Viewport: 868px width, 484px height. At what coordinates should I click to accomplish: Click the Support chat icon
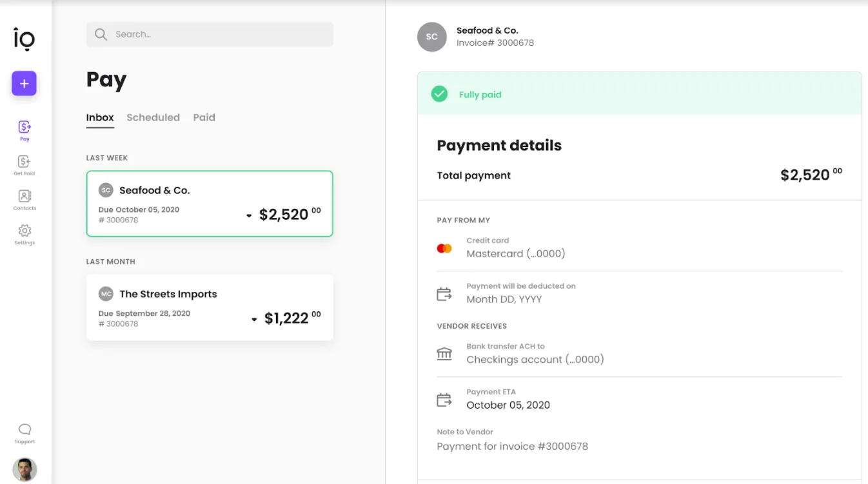coord(24,429)
